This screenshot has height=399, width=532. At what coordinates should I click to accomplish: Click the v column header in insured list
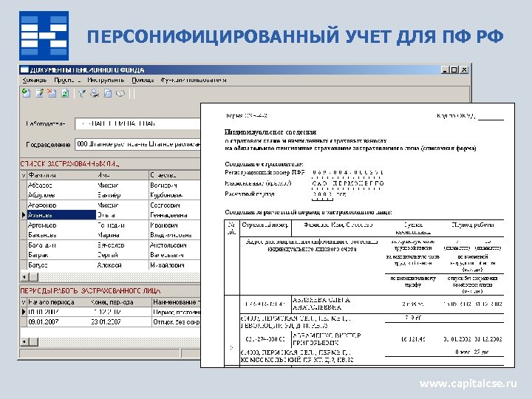(24, 175)
